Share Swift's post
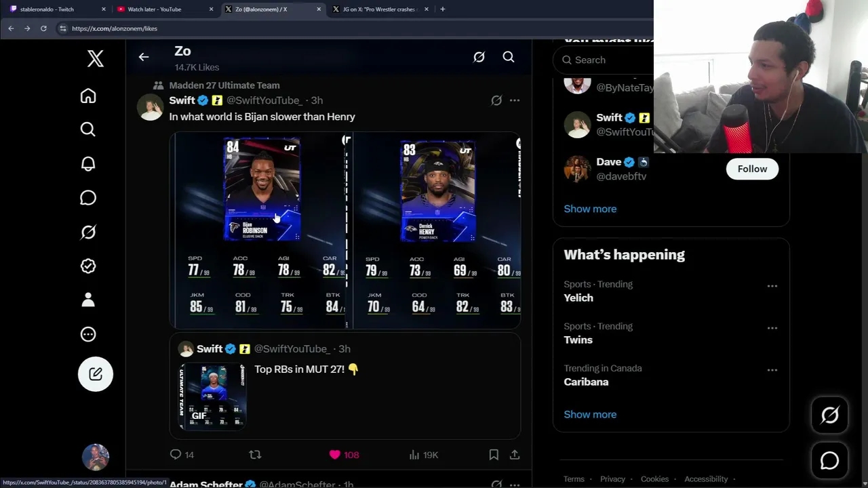This screenshot has width=868, height=488. point(515,455)
